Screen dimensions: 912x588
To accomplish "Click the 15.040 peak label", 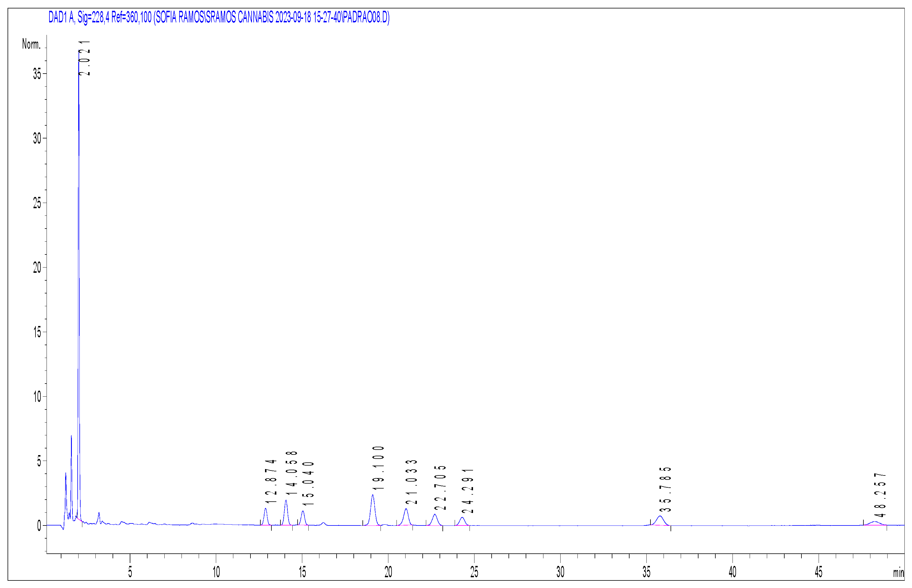I will [x=308, y=484].
